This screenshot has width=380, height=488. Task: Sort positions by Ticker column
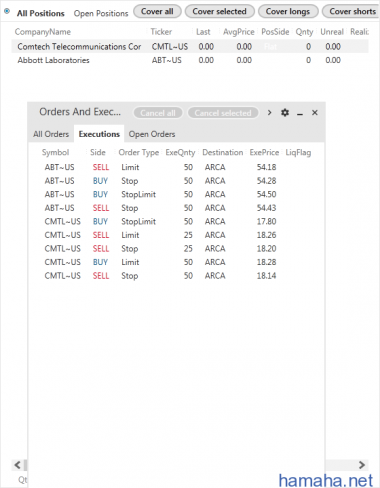(x=161, y=32)
